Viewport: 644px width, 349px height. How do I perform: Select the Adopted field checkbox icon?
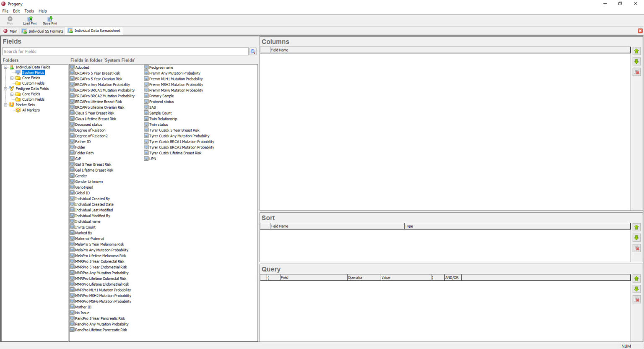72,67
